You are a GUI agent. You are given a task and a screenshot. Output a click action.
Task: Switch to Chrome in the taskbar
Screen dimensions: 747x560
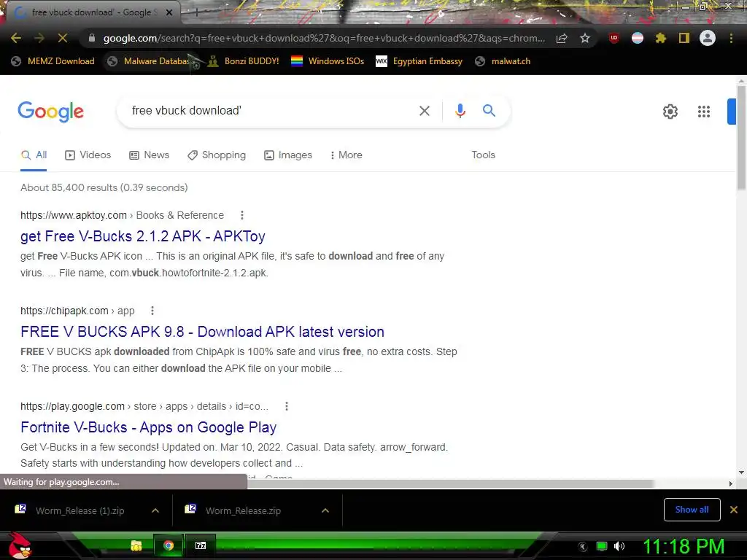click(x=169, y=545)
